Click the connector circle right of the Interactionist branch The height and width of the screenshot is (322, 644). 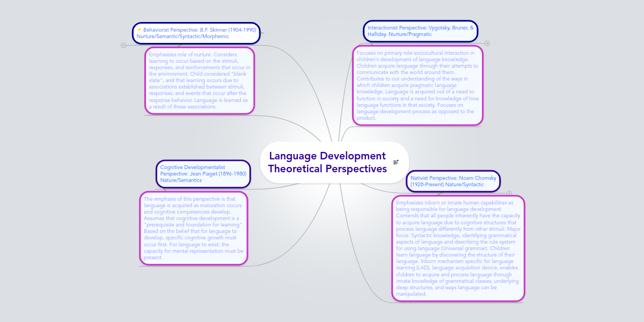tap(487, 42)
